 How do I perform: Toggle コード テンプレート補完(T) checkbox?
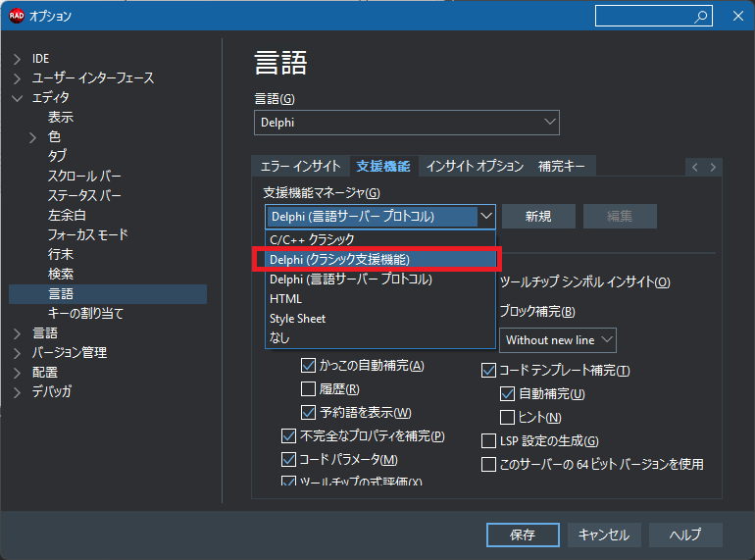click(488, 371)
